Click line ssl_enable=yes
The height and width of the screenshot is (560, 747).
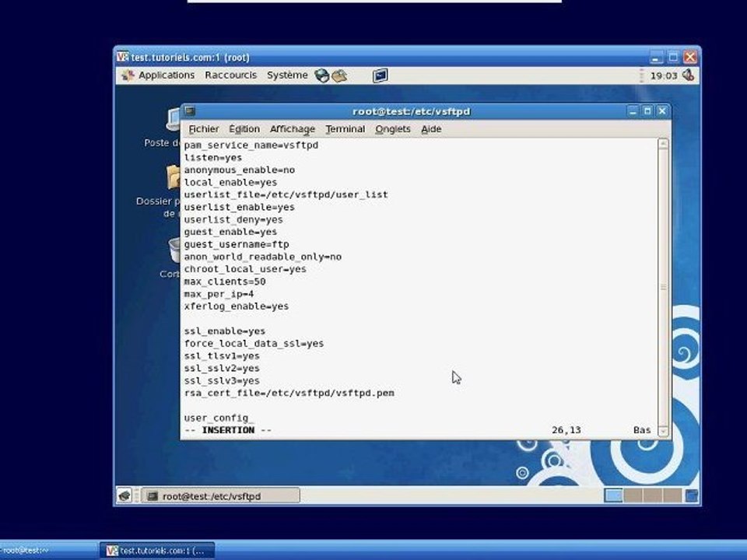click(x=225, y=331)
